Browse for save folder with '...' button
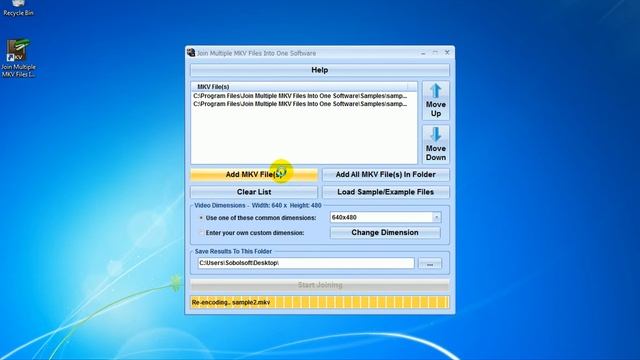 point(430,263)
